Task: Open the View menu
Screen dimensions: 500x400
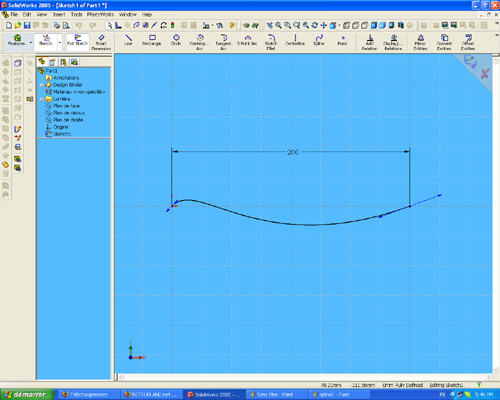Action: (x=42, y=14)
